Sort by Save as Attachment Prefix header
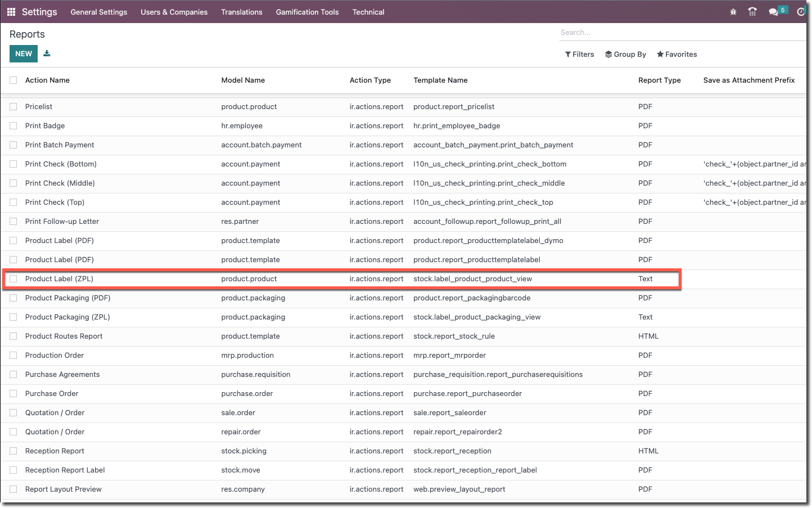This screenshot has height=508, width=812. [x=749, y=80]
